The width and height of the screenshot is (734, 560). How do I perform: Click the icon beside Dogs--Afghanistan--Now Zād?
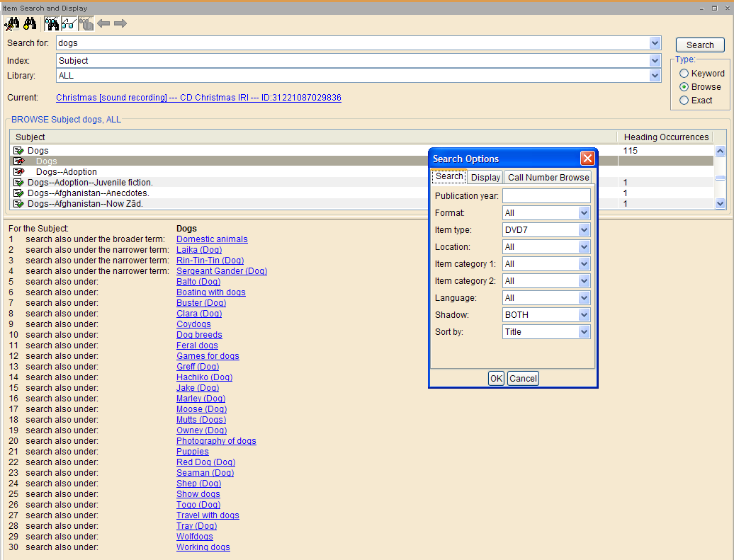(x=18, y=203)
